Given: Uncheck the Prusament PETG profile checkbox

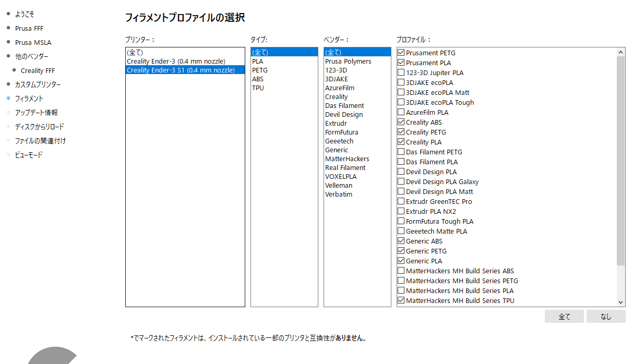Looking at the screenshot, I should click(401, 53).
